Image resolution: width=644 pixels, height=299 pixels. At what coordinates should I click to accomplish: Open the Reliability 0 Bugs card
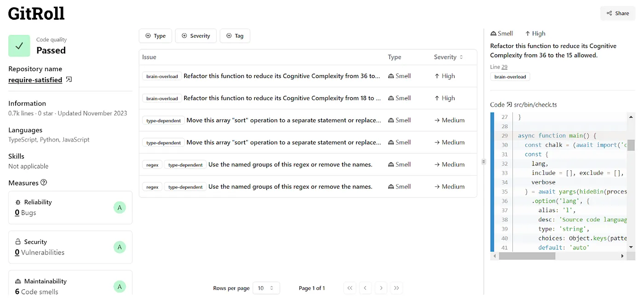(70, 208)
